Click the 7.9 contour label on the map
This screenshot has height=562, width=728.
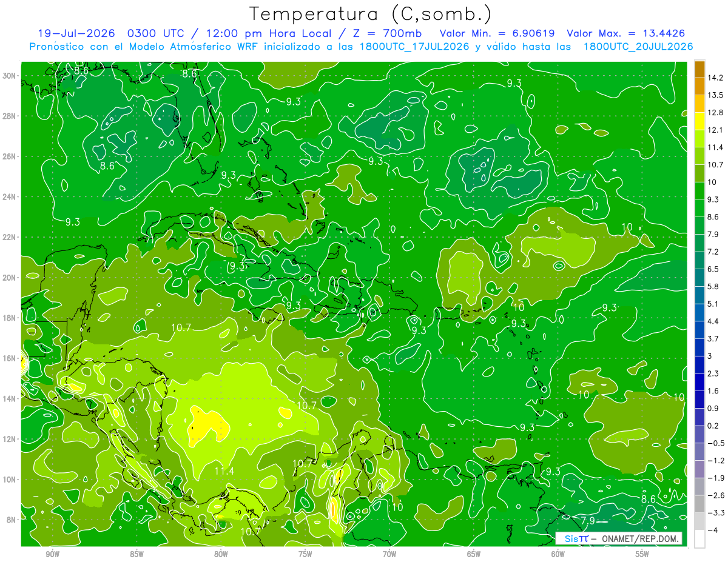point(588,520)
